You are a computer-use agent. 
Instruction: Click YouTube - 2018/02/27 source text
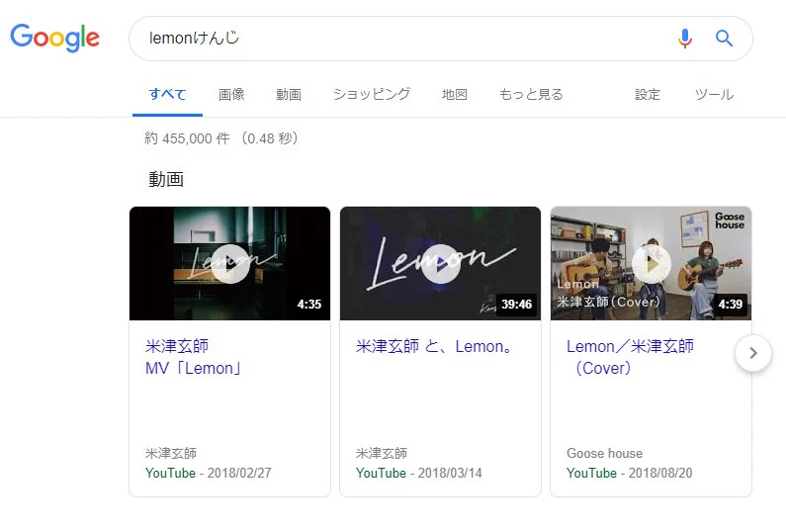click(208, 473)
